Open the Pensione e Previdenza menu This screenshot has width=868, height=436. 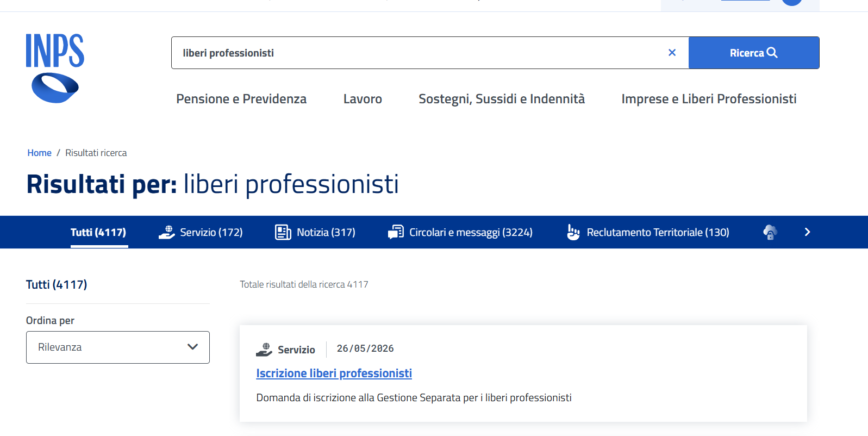coord(241,99)
